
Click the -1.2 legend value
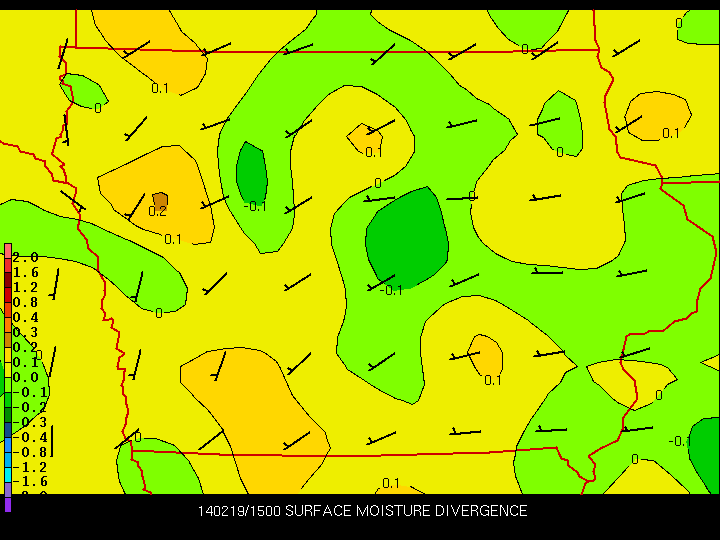pyautogui.click(x=30, y=467)
